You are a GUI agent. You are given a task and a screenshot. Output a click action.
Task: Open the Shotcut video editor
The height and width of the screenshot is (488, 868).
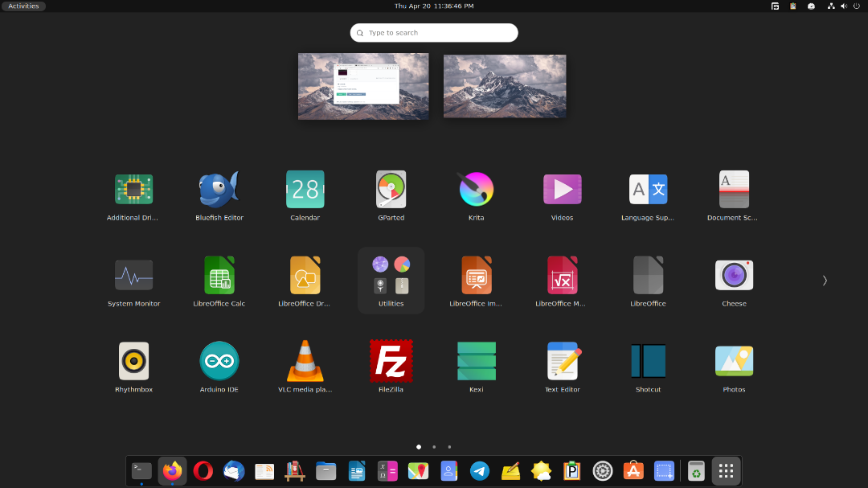pyautogui.click(x=648, y=362)
